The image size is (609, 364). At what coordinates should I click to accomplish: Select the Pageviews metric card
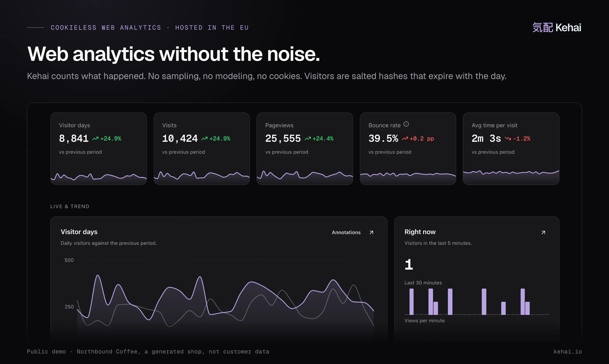[x=305, y=149]
